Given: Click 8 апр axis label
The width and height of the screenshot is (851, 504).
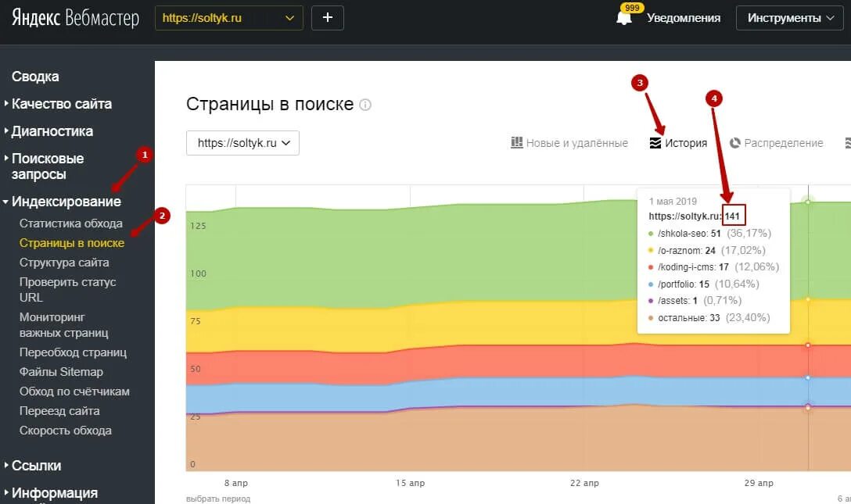Looking at the screenshot, I should click(236, 483).
